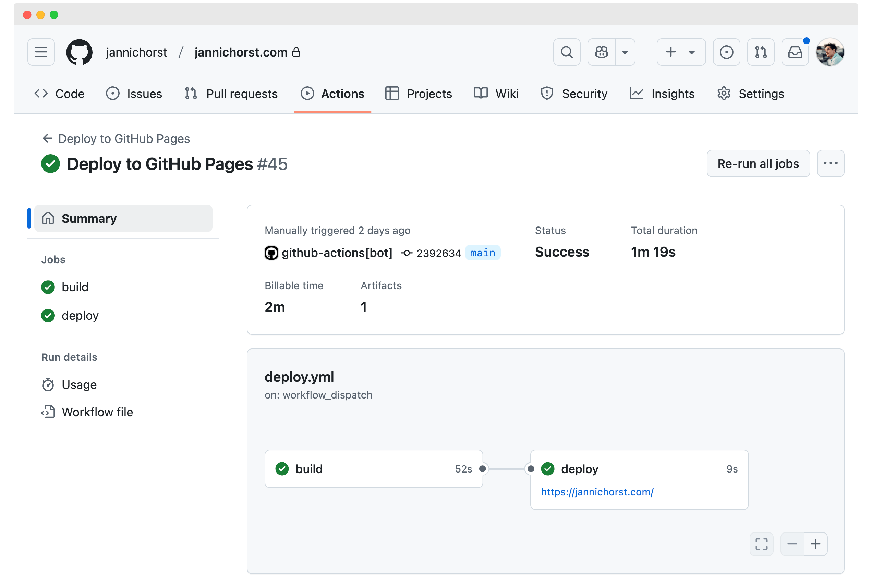Click the fullscreen graph icon
872x588 pixels.
pos(761,544)
